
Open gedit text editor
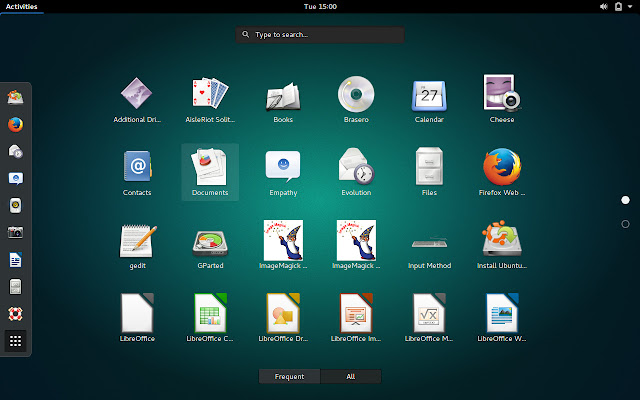point(138,245)
